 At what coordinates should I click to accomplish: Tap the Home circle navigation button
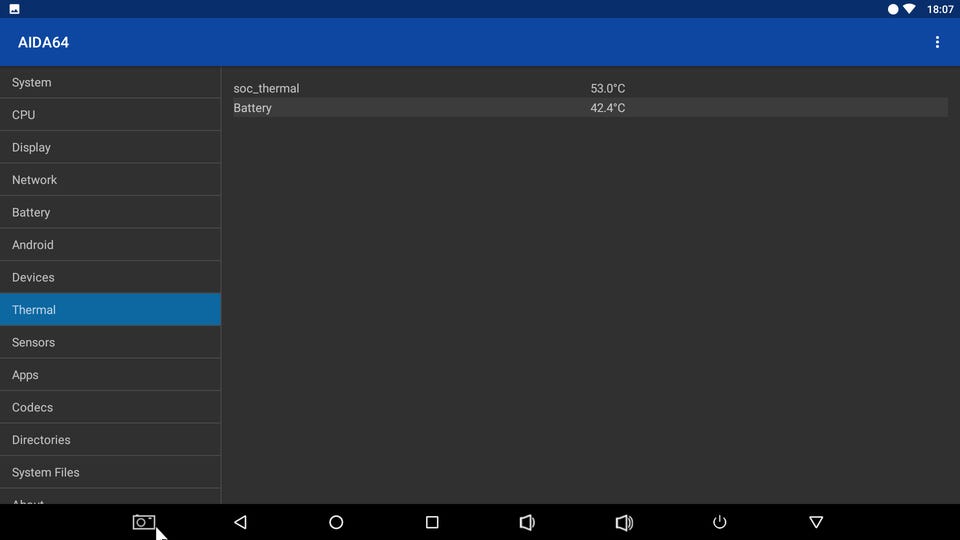pyautogui.click(x=336, y=522)
